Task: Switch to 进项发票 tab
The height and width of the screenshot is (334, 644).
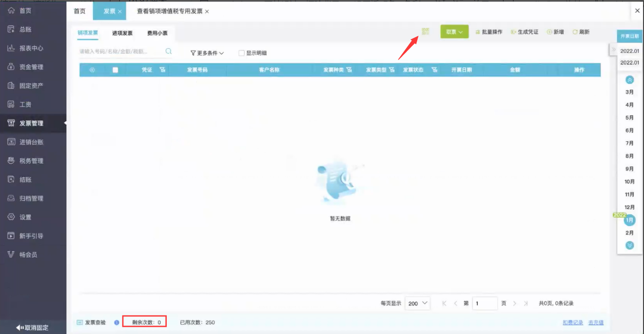Action: point(123,33)
